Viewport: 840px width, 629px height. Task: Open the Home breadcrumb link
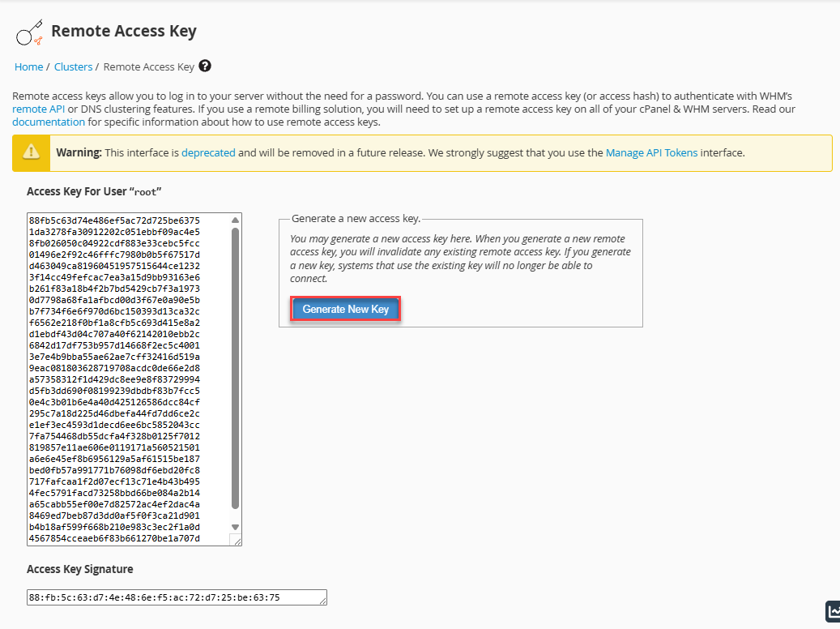tap(28, 66)
